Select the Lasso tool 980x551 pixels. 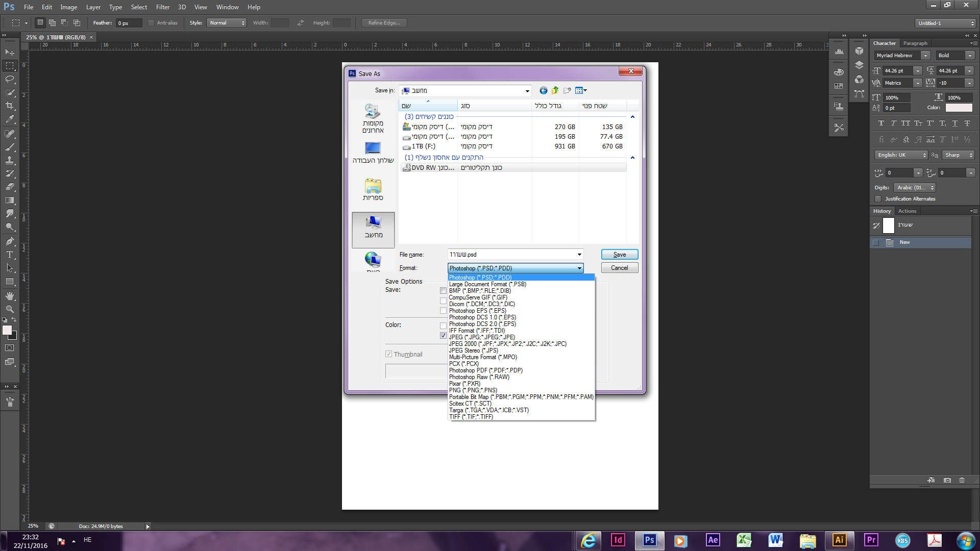click(10, 79)
